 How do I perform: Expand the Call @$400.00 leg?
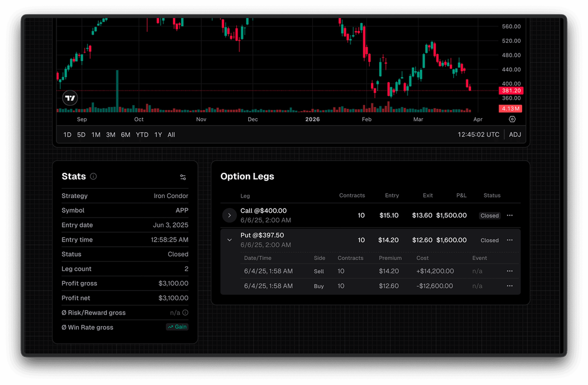[x=229, y=215]
